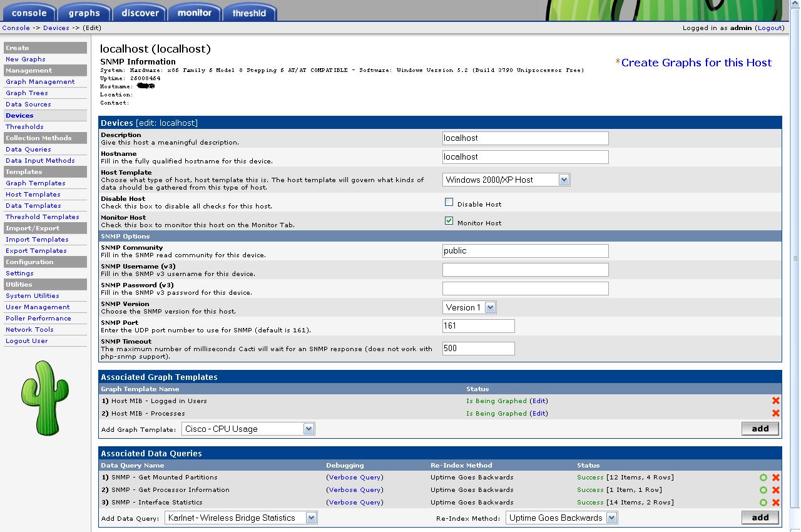
Task: Open Import Templates in the sidebar
Action: 37,240
